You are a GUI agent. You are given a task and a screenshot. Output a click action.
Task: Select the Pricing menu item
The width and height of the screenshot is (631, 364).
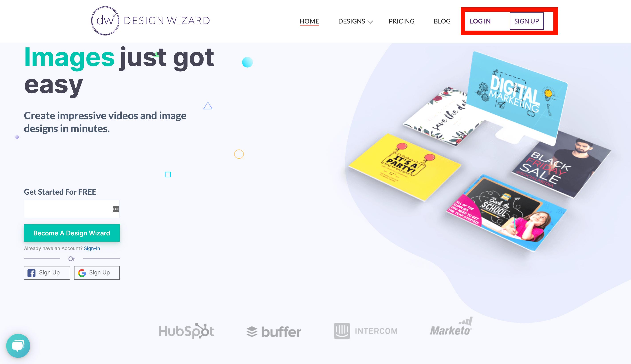pyautogui.click(x=401, y=20)
